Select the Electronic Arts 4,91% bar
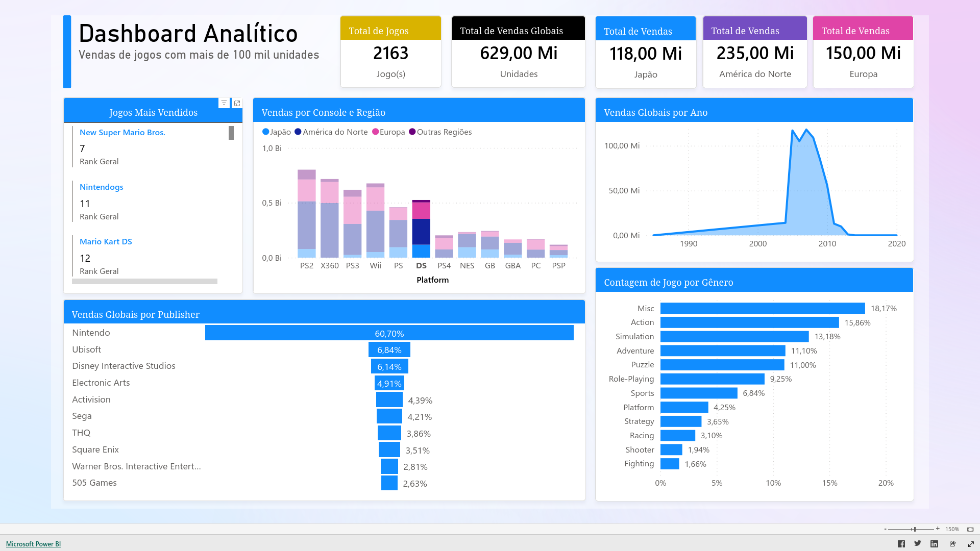980x551 pixels. point(389,383)
